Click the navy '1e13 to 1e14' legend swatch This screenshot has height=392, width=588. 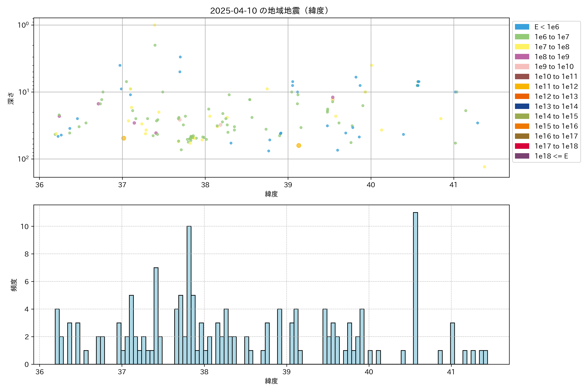(522, 106)
